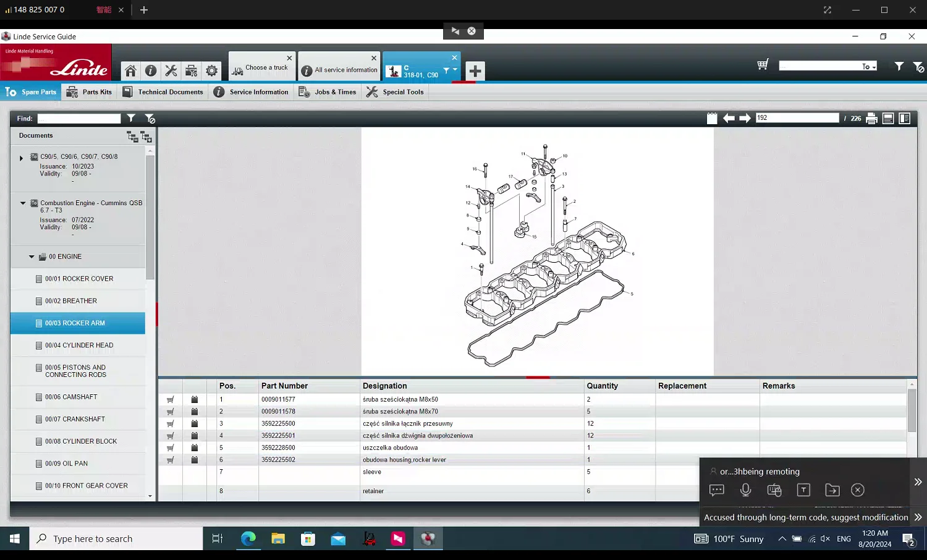
Task: Toggle the side-by-side layout view
Action: pyautogui.click(x=904, y=119)
